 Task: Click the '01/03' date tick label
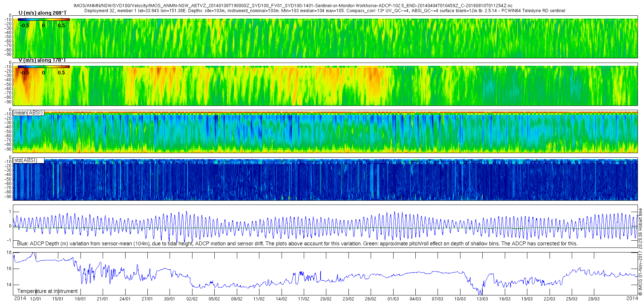pos(393,299)
